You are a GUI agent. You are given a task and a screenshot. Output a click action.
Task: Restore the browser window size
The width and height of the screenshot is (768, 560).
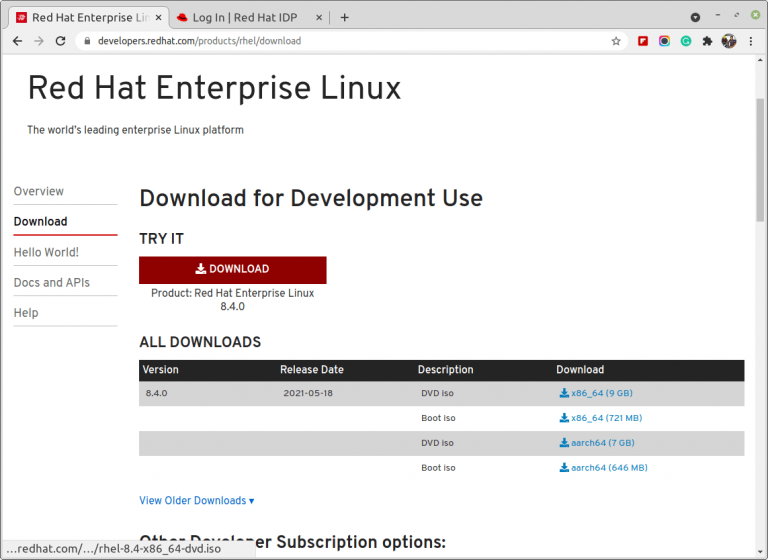pos(736,15)
